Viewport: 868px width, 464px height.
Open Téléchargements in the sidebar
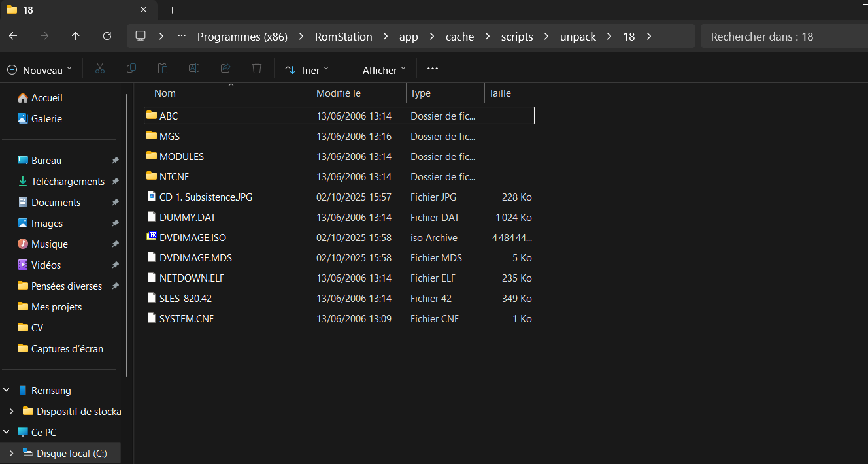68,182
